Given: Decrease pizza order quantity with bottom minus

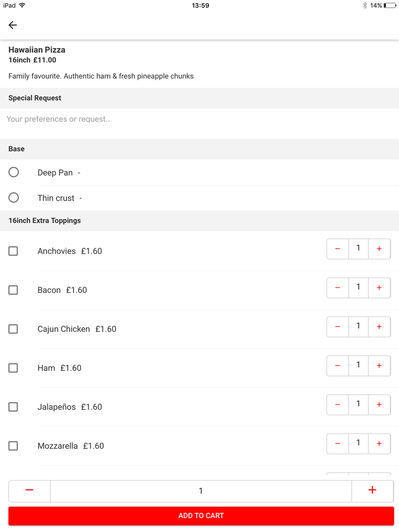Looking at the screenshot, I should (30, 491).
